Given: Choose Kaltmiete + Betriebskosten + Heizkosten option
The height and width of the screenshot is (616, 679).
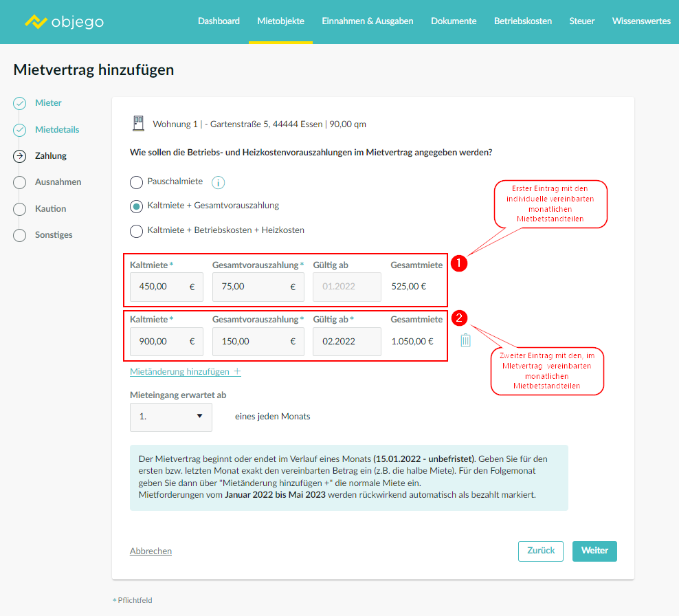Looking at the screenshot, I should click(136, 230).
